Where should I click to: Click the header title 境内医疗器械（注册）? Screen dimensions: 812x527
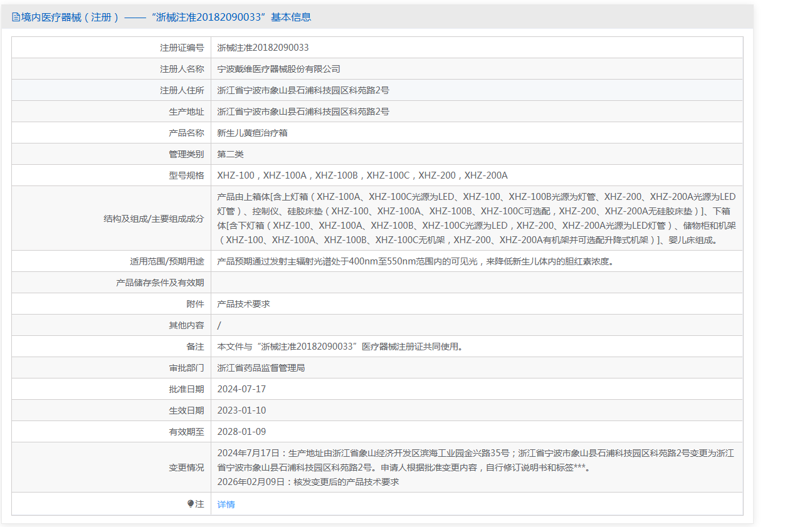(70, 18)
